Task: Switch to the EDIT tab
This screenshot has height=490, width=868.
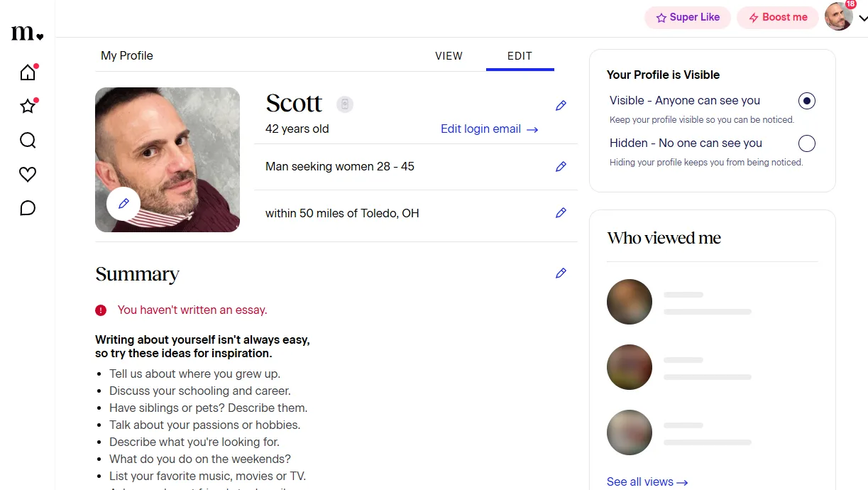Action: click(x=520, y=56)
